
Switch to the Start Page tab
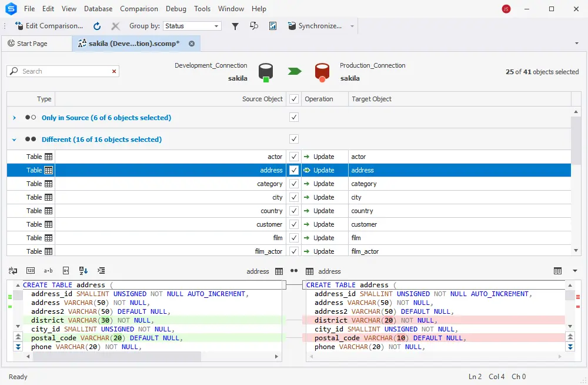coord(36,43)
